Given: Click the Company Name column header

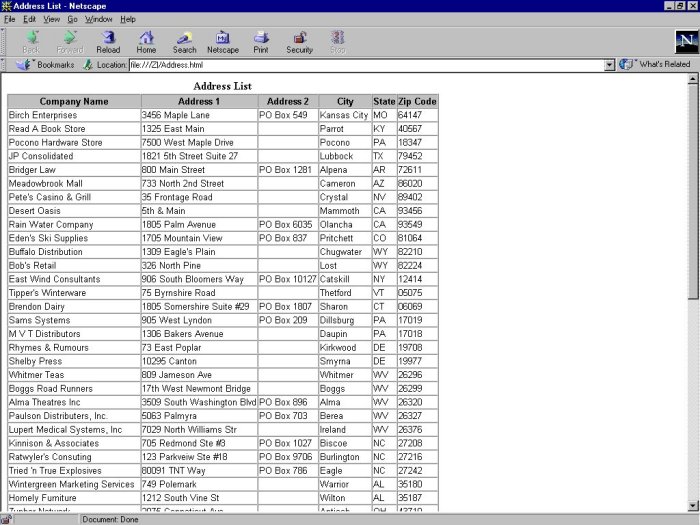Looking at the screenshot, I should tap(74, 101).
